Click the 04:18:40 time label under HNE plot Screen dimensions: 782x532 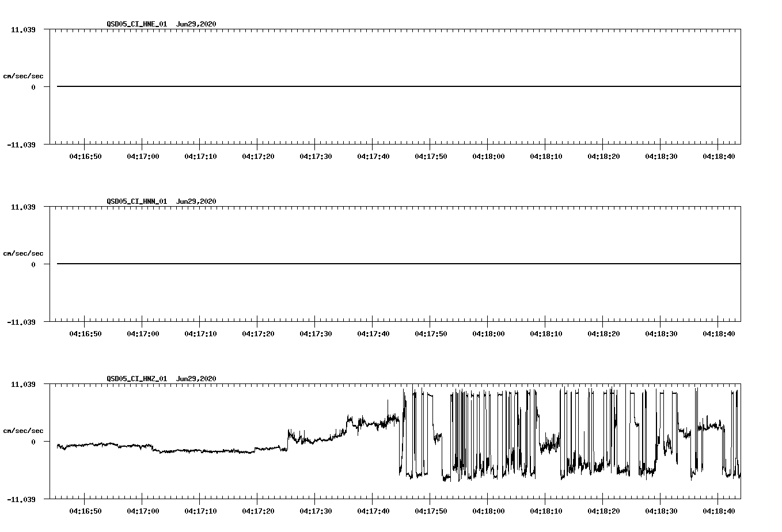coord(719,157)
